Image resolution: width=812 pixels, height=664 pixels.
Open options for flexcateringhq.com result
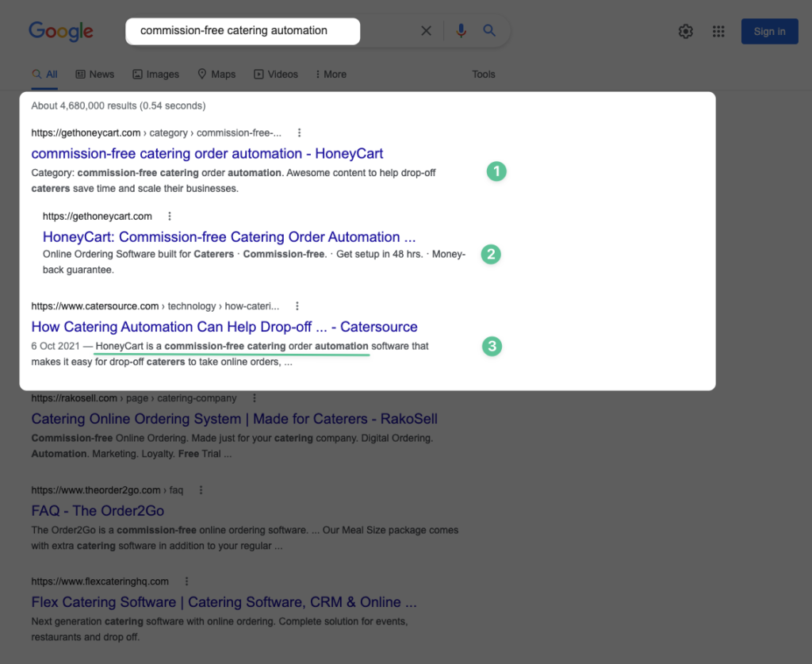coord(186,581)
